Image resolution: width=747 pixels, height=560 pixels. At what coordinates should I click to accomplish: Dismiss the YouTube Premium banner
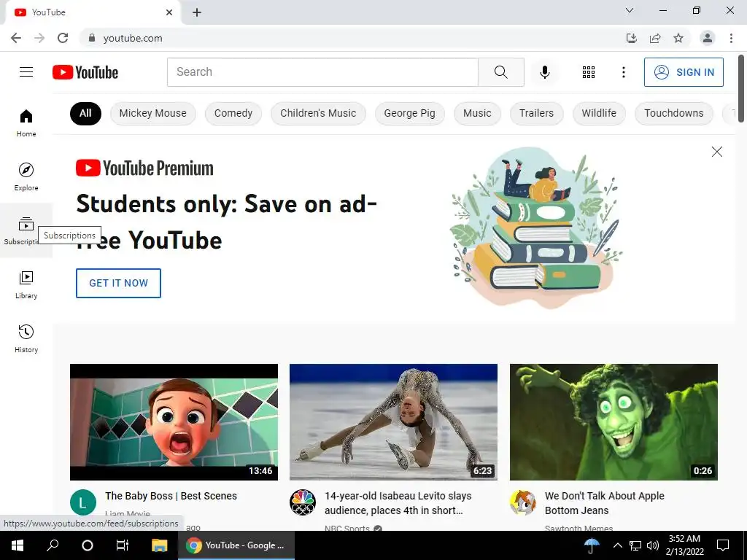tap(716, 152)
